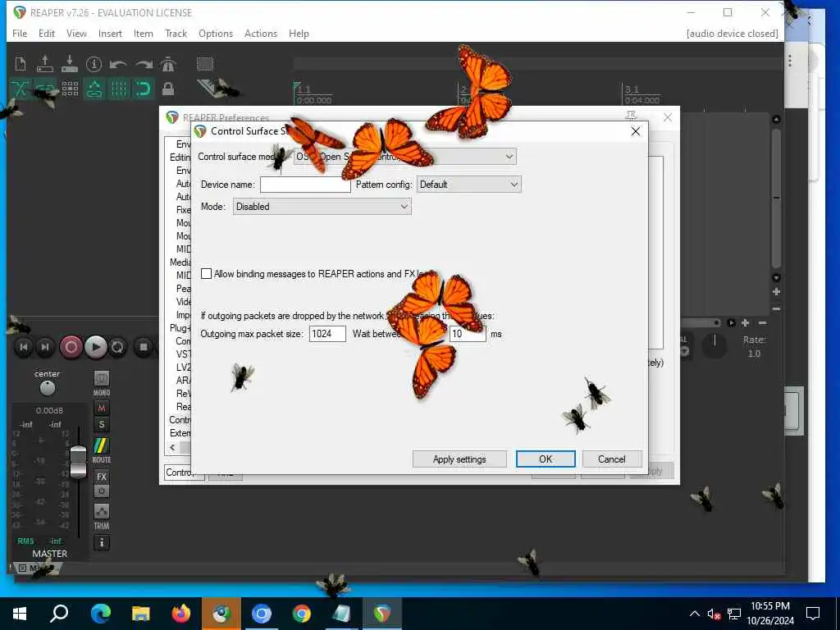The width and height of the screenshot is (840, 630).
Task: Click the Device name input field
Action: (305, 185)
